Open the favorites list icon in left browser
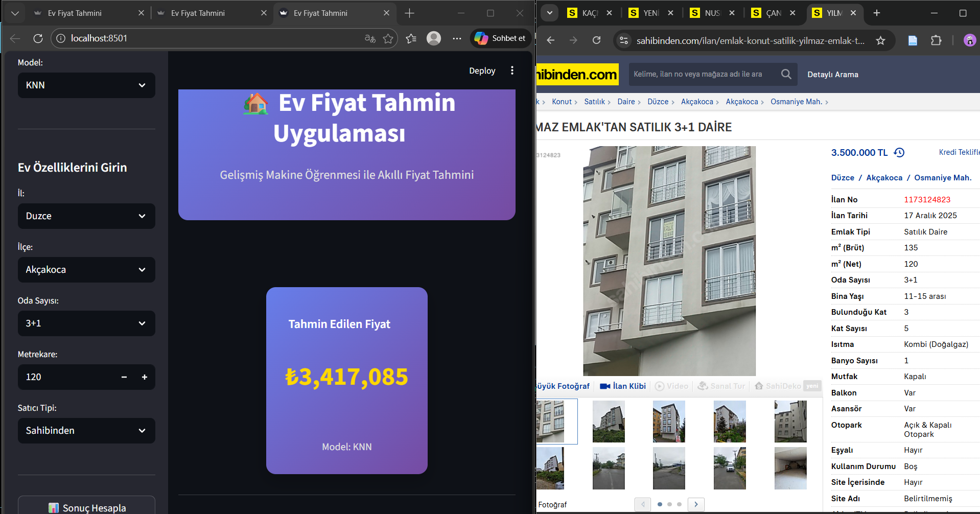This screenshot has width=980, height=514. pyautogui.click(x=411, y=38)
